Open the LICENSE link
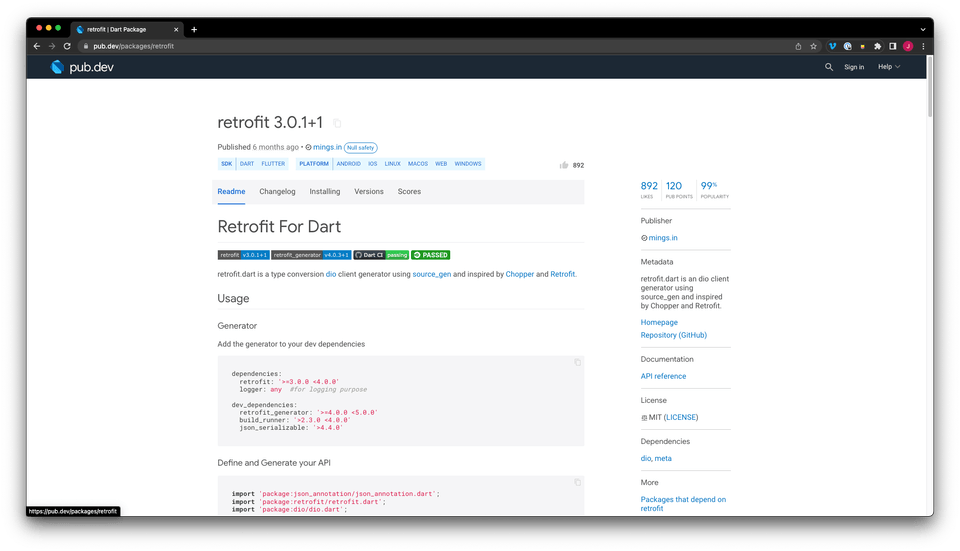Screen dimensions: 960x551 [681, 418]
